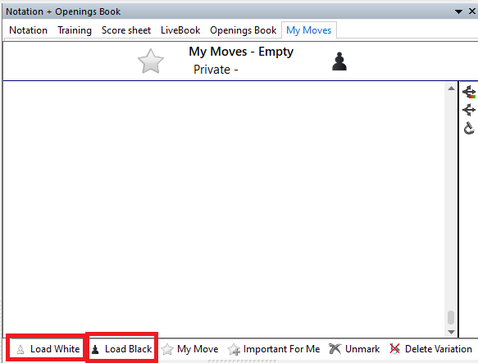Click the scrollbar up arrow
The height and width of the screenshot is (363, 478).
click(451, 88)
